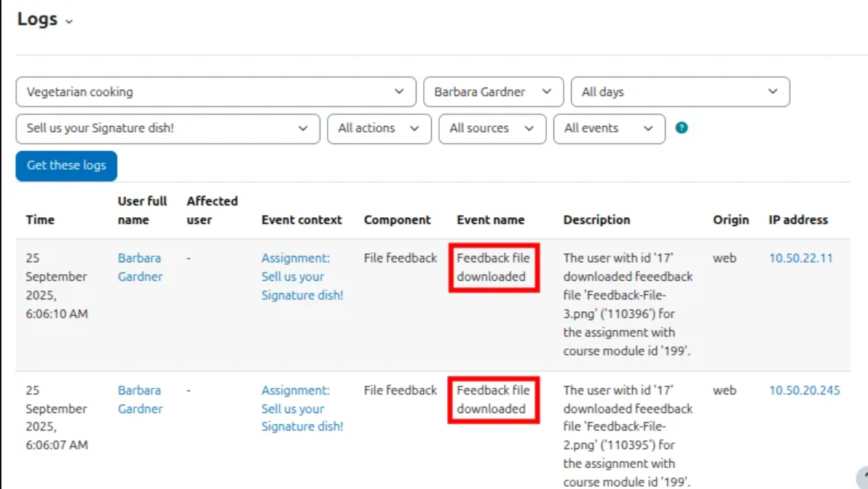
Task: Expand the Logs heading dropdown chevron
Action: [x=69, y=22]
